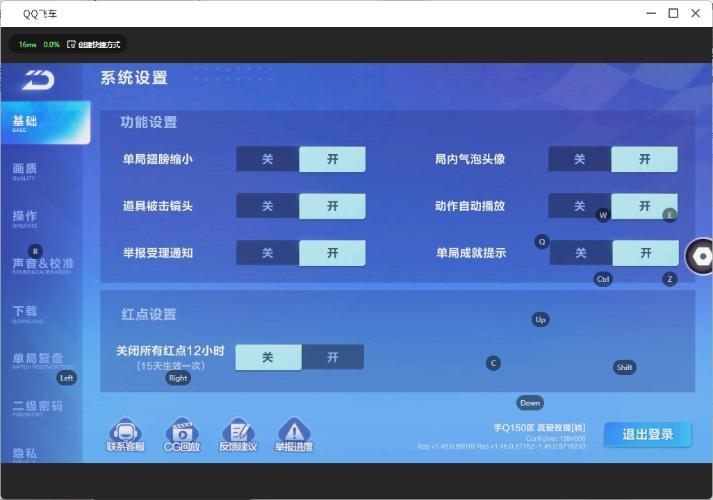This screenshot has height=500, width=713.
Task: Click the back arrow logo icon
Action: point(38,80)
